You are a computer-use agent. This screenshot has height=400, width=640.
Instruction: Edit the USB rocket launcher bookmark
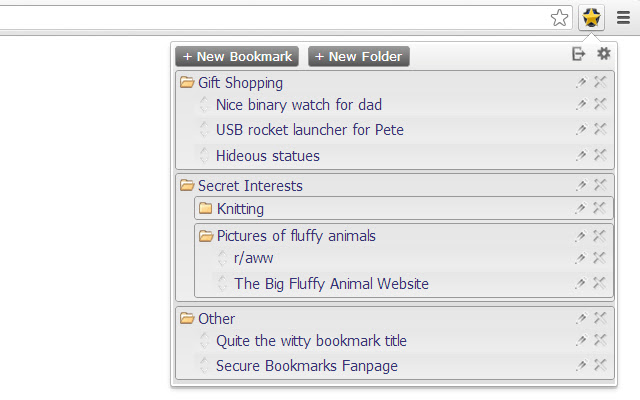click(580, 129)
